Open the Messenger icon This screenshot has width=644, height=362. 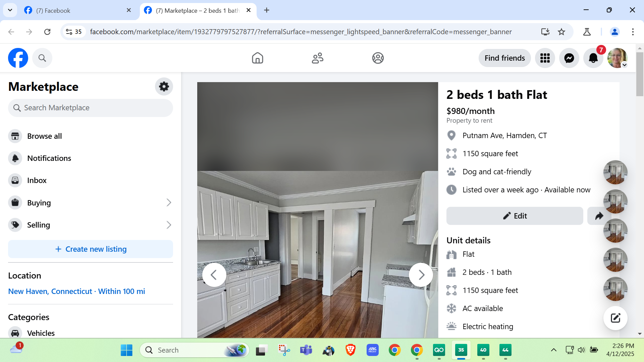tap(569, 58)
